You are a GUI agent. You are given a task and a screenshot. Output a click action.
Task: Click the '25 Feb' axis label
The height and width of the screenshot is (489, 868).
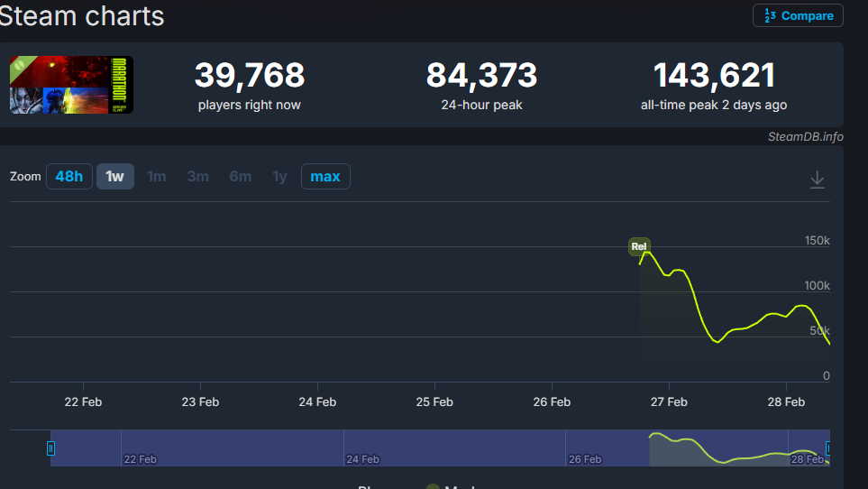(x=434, y=402)
